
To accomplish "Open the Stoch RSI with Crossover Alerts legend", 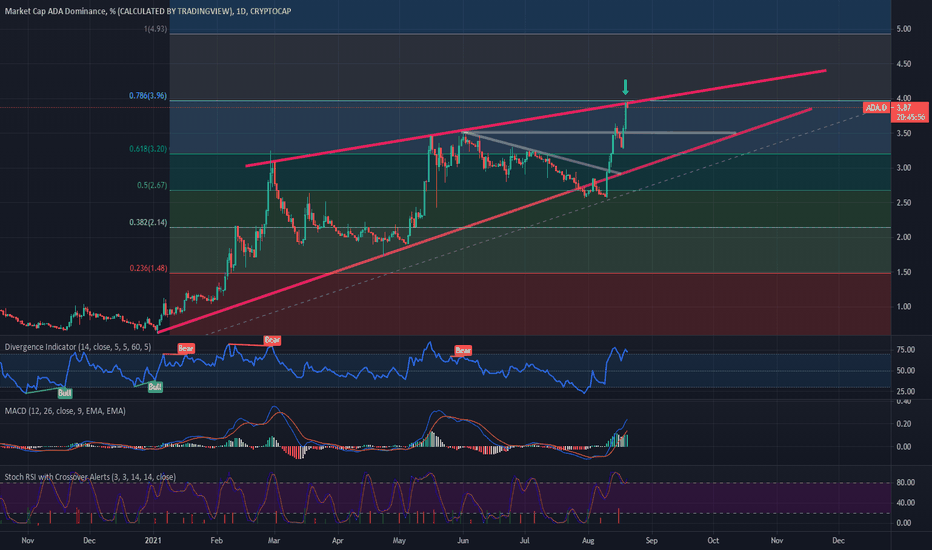I will click(x=90, y=477).
